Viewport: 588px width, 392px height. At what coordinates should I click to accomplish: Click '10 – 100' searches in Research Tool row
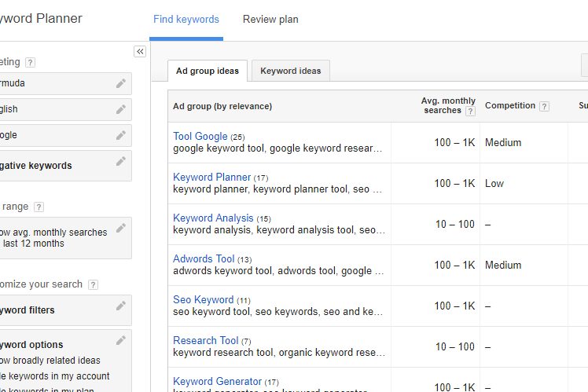(455, 347)
